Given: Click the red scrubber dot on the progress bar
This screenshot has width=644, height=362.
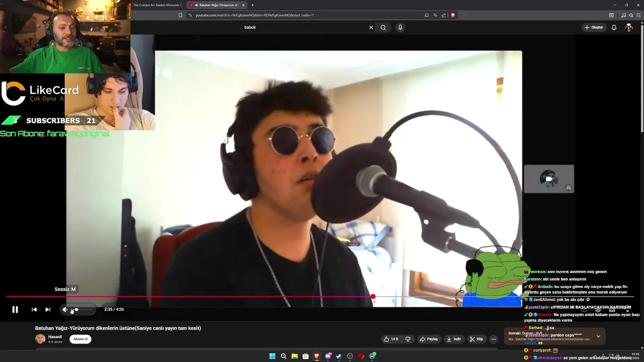Looking at the screenshot, I should pos(373,297).
